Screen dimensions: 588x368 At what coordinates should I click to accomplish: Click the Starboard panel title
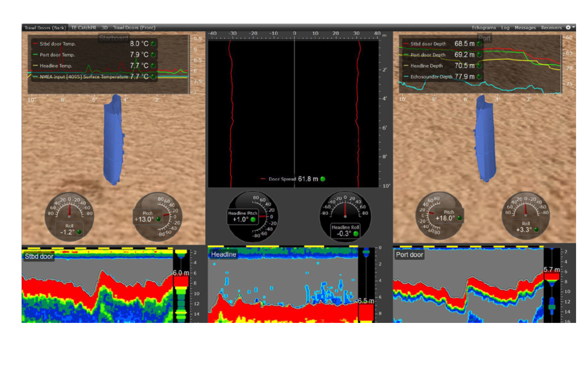point(113,38)
